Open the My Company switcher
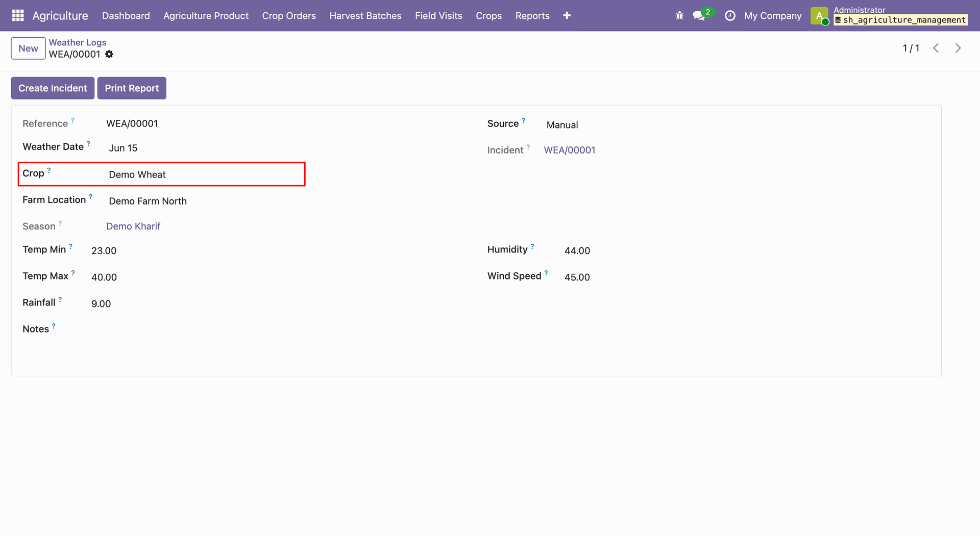The width and height of the screenshot is (980, 536). point(773,15)
